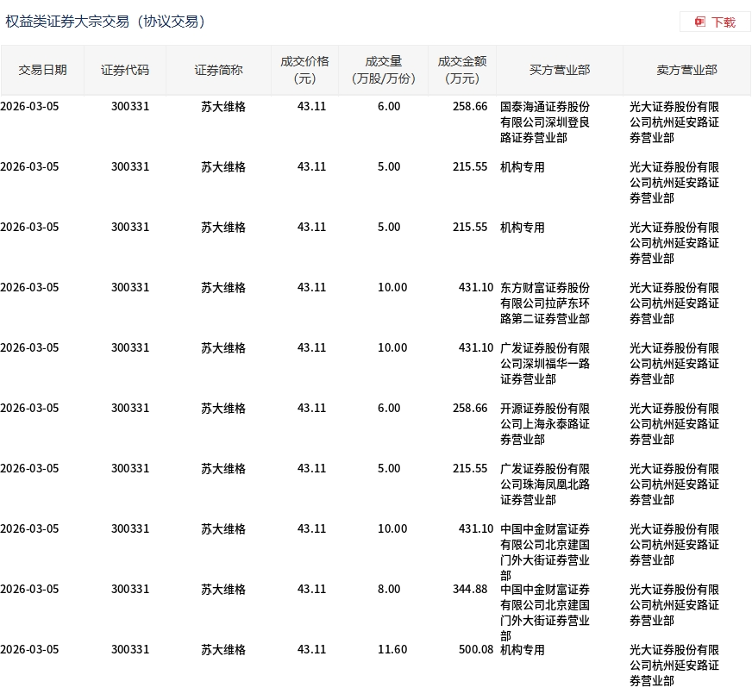Click the 成交价格(元) column header

(304, 70)
